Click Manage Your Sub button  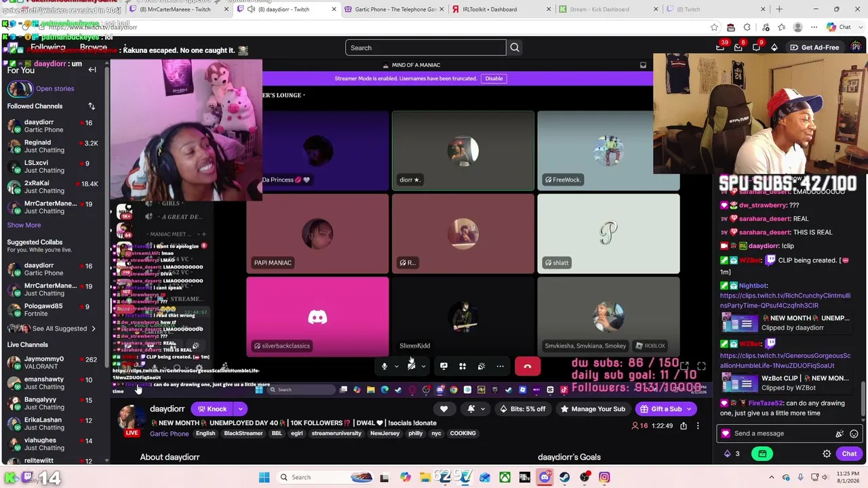[x=592, y=409]
